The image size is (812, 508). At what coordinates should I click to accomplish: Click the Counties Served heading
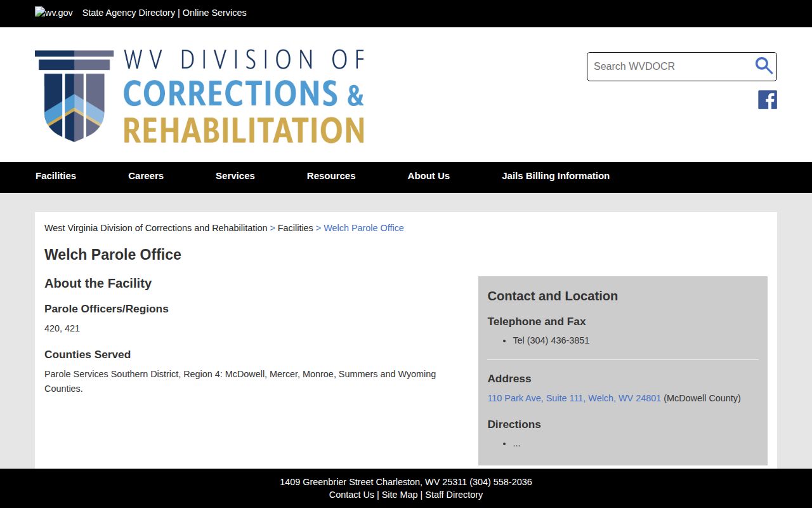(88, 354)
